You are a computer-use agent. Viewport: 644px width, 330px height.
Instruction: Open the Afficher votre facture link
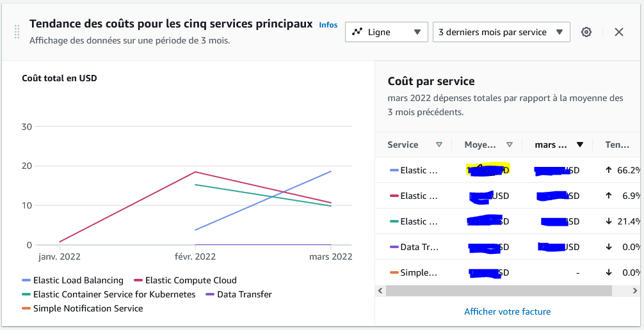[507, 311]
